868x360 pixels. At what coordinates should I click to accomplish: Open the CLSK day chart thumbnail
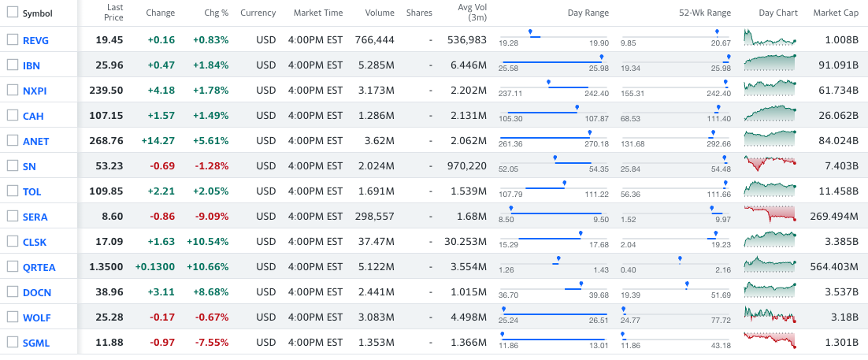coord(770,239)
